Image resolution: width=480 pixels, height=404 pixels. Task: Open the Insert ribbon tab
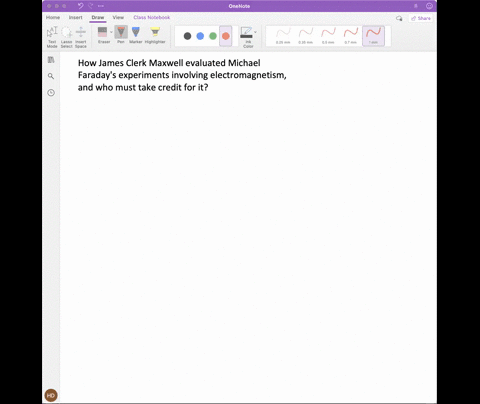(76, 17)
